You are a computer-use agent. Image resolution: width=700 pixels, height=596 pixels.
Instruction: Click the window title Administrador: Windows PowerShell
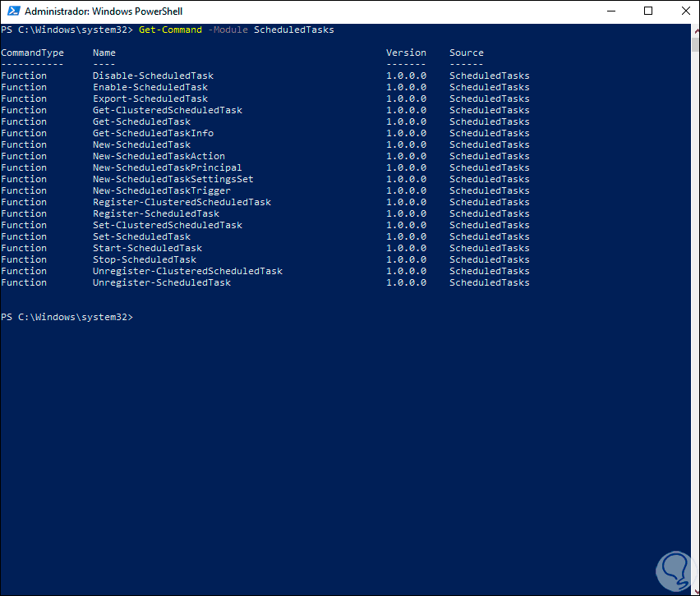pos(104,11)
